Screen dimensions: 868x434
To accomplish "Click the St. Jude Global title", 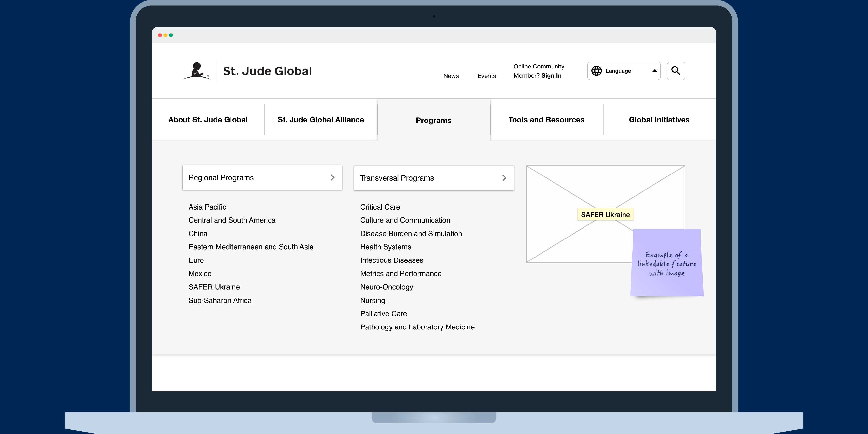I will tap(268, 71).
